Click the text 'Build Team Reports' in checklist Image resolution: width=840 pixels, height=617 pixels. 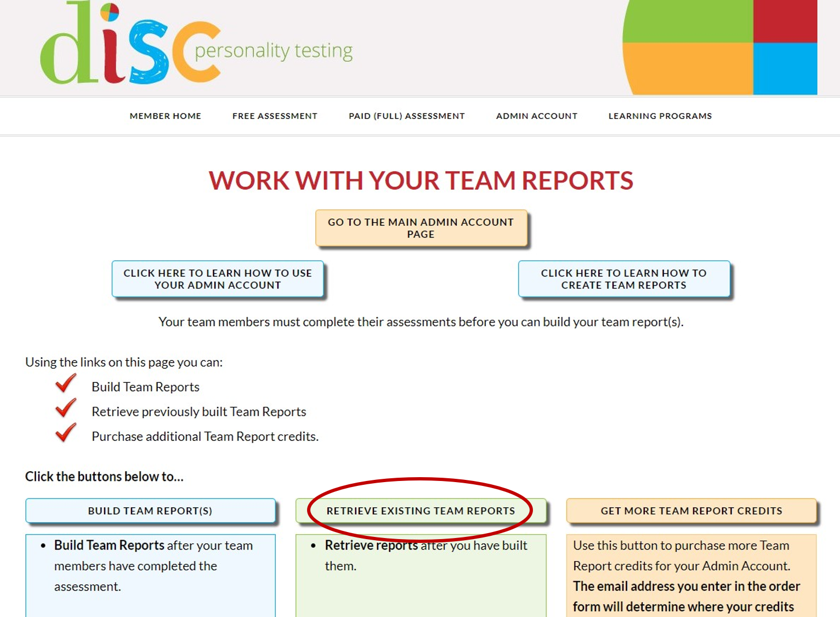145,387
